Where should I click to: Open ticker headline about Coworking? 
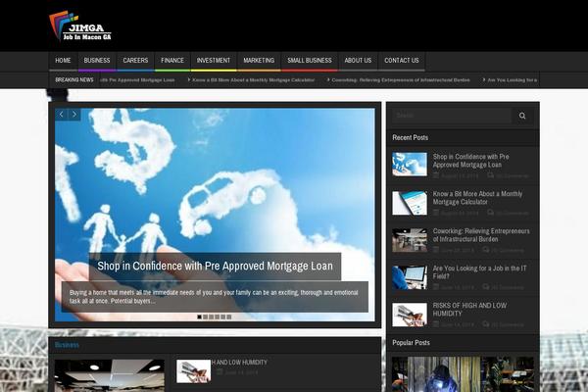[x=401, y=80]
